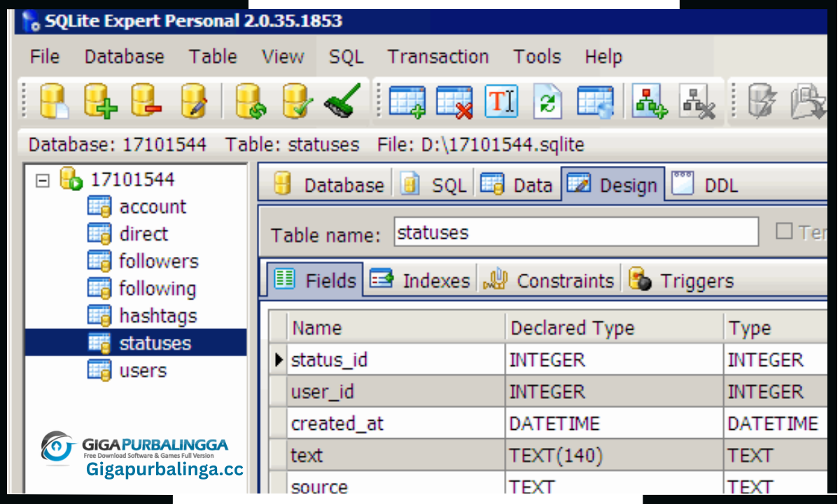The width and height of the screenshot is (840, 504).
Task: Open the Help menu
Action: 603,57
